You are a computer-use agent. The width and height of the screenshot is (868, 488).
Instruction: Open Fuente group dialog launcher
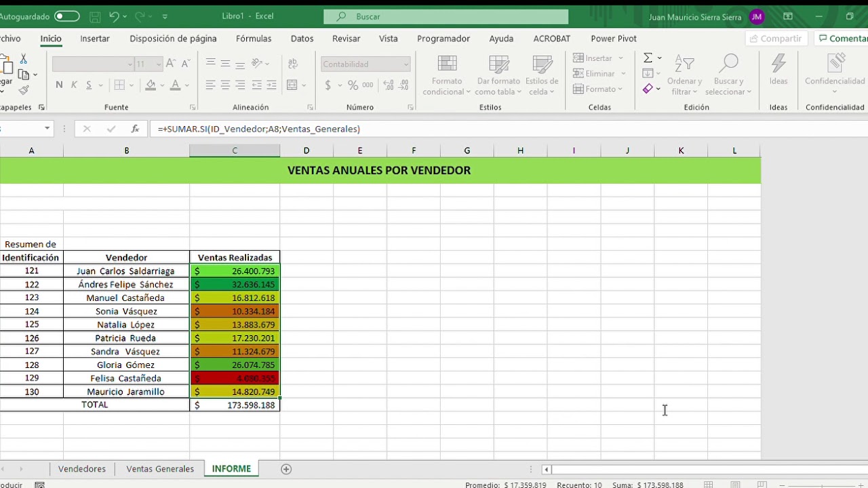pyautogui.click(x=193, y=107)
